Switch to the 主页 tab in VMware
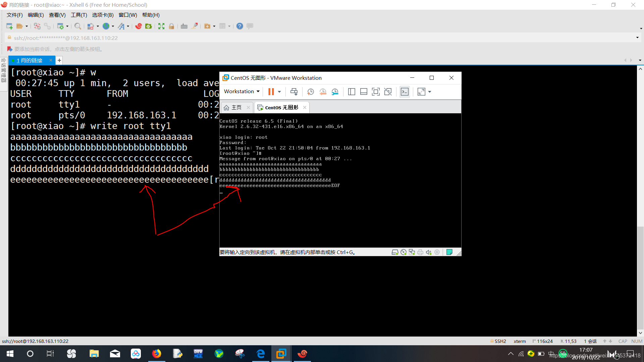The image size is (644, 362). [x=236, y=107]
